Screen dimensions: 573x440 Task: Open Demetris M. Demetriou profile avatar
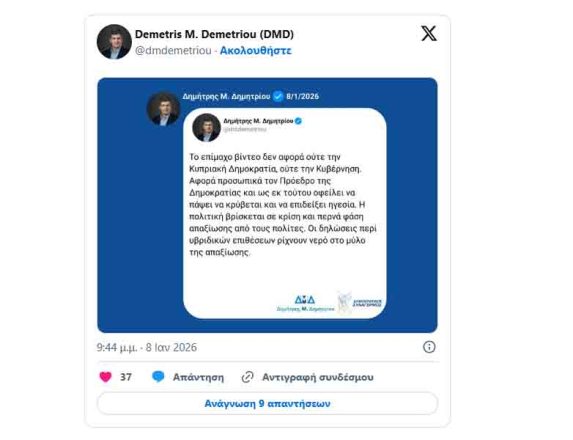click(x=114, y=42)
